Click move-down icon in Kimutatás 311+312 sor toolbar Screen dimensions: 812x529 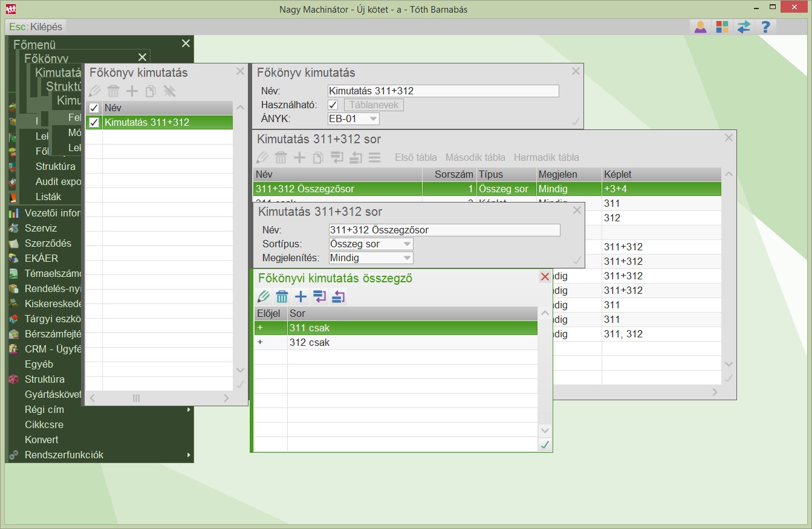pyautogui.click(x=337, y=158)
